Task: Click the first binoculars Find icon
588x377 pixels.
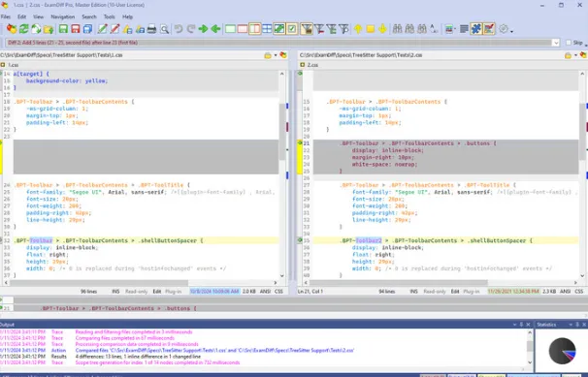Action: pyautogui.click(x=397, y=29)
